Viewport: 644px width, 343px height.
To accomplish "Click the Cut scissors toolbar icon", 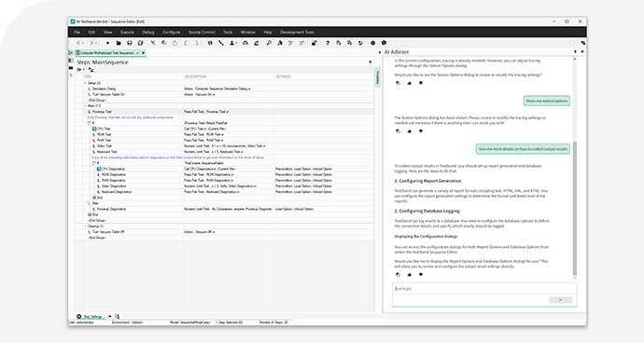I will pos(153,43).
